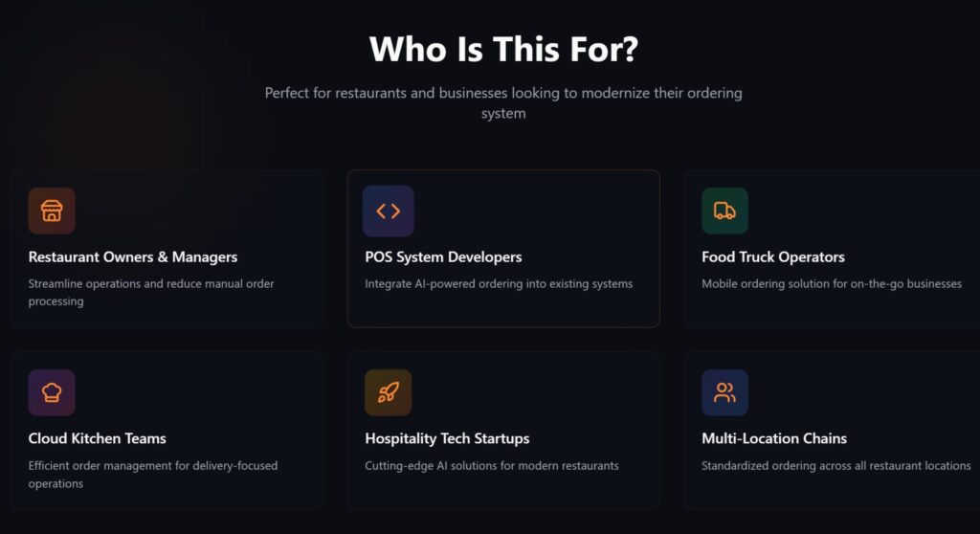Click 'Cutting-edge AI solutions' description text

pos(492,466)
